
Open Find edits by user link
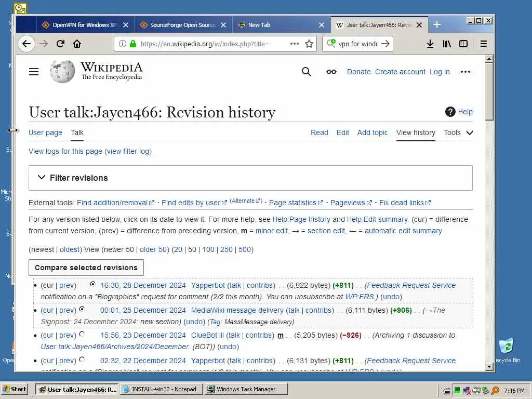tap(194, 203)
